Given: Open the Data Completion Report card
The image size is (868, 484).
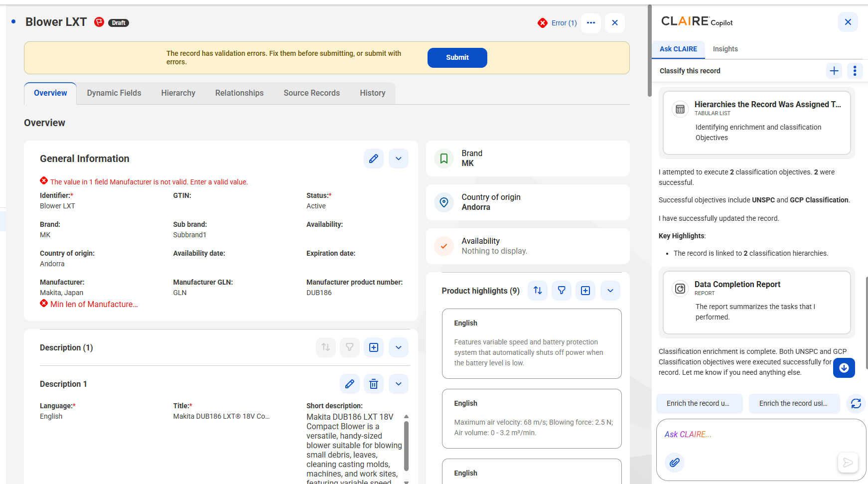Looking at the screenshot, I should (756, 303).
